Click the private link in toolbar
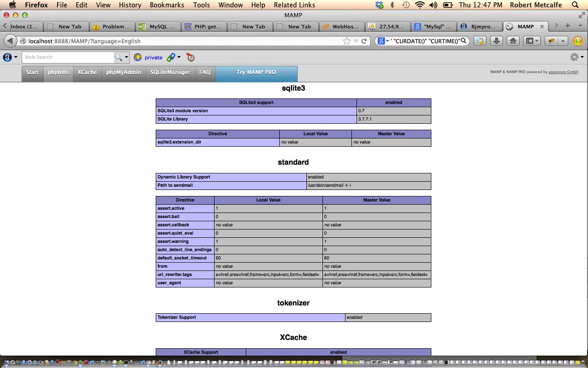588x368 pixels. pyautogui.click(x=153, y=57)
